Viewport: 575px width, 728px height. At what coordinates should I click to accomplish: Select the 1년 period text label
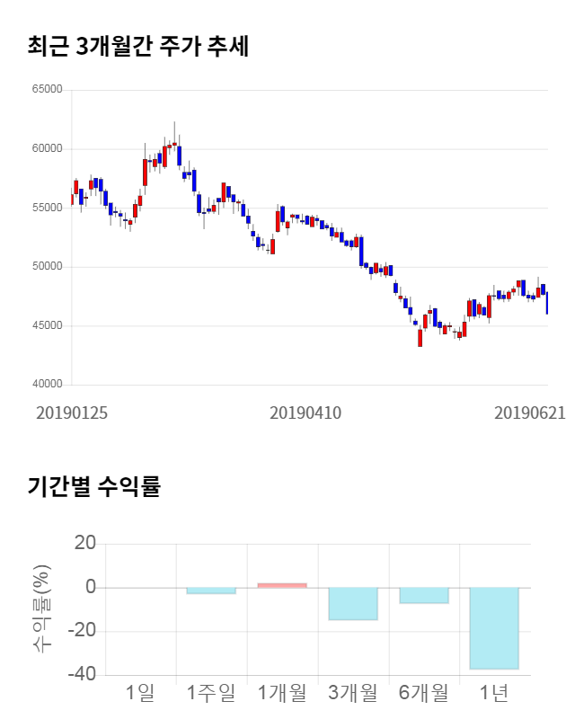click(x=494, y=693)
